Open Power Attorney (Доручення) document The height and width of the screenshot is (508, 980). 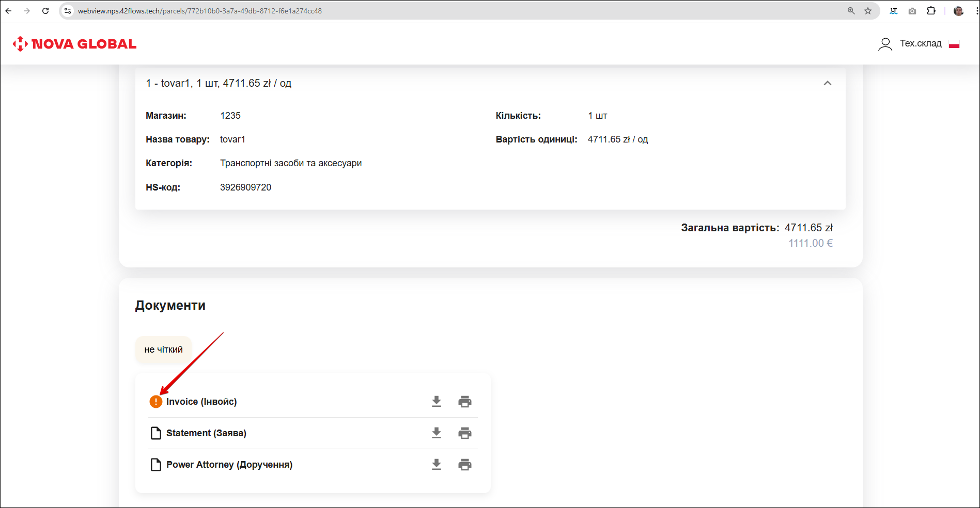point(229,465)
